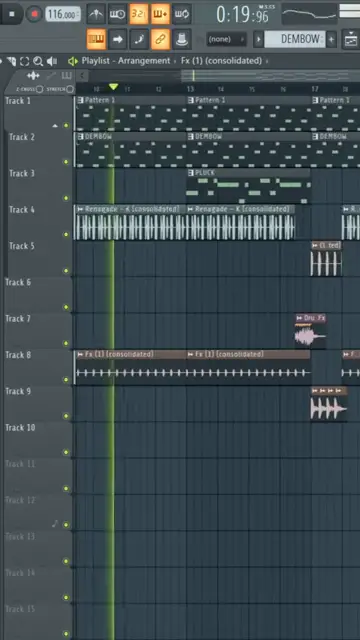Select the playback speaker tool in playlist
The image size is (360, 640).
[52, 61]
